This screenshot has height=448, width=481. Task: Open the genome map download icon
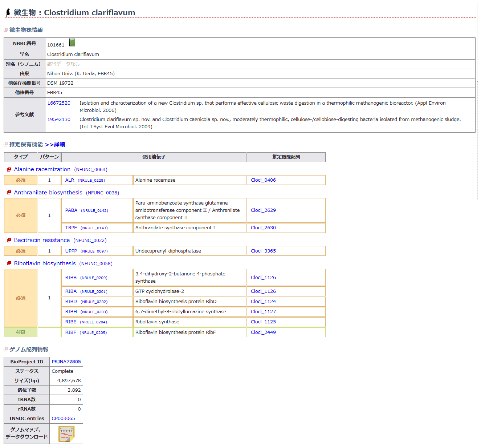tap(66, 433)
